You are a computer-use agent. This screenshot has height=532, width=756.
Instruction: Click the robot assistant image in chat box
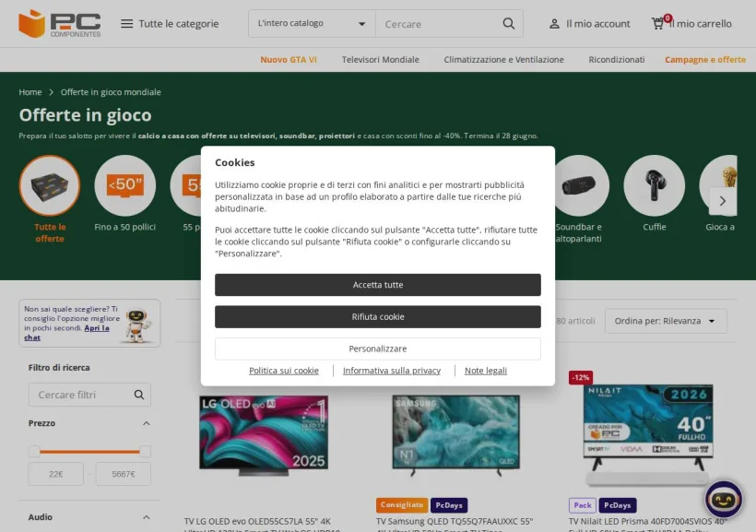[x=138, y=325]
